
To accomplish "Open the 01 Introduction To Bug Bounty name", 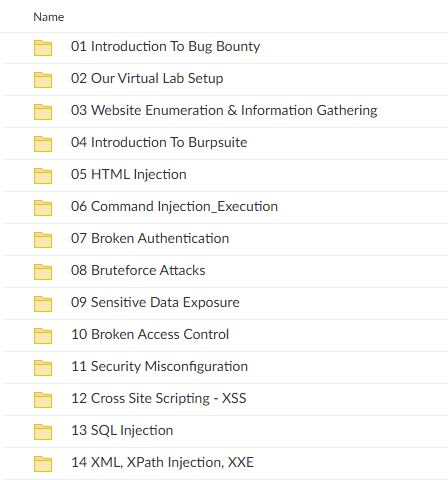I will coord(165,47).
